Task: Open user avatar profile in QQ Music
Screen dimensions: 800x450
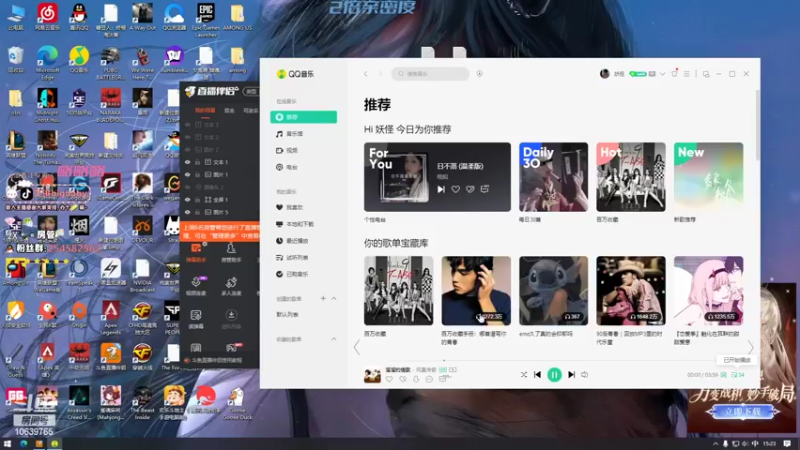Action: point(605,74)
